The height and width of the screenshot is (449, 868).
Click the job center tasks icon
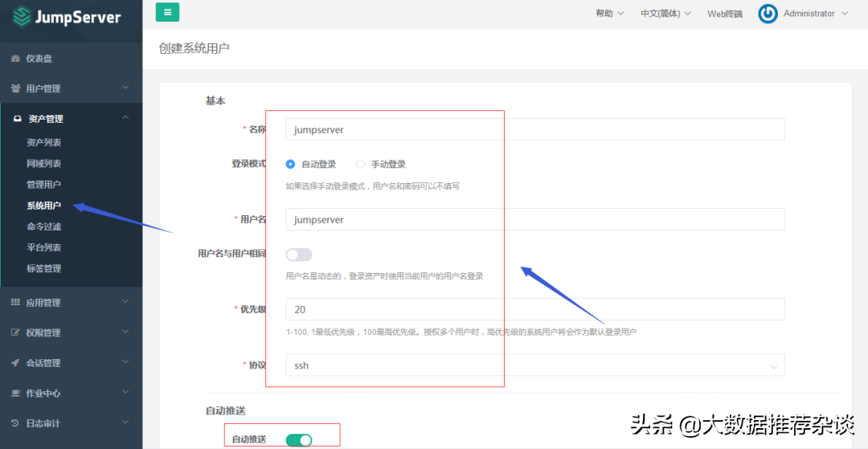click(15, 393)
